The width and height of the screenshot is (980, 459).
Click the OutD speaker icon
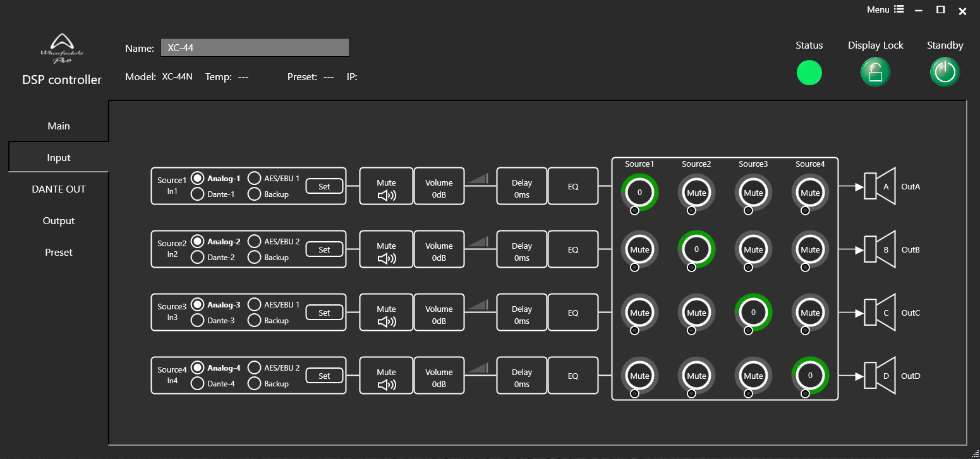tap(880, 376)
